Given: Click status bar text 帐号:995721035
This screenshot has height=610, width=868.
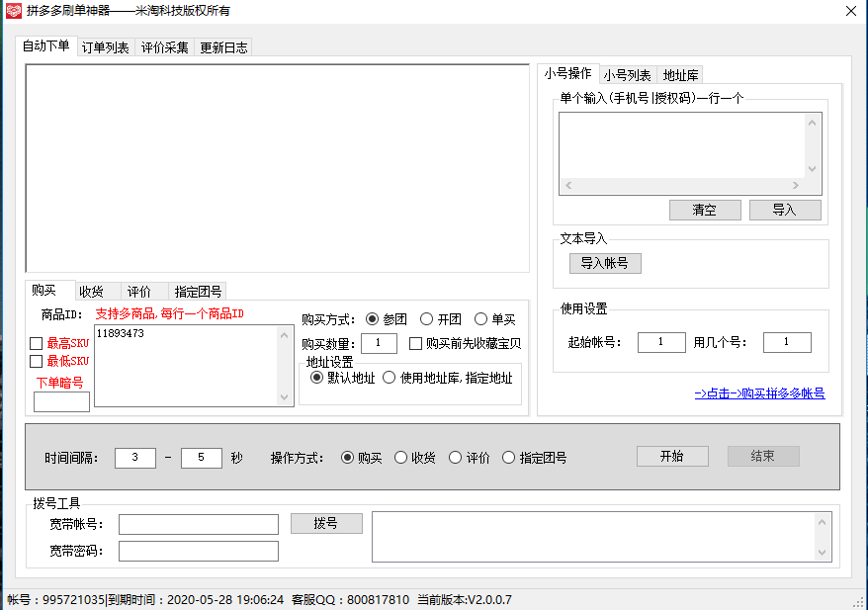Looking at the screenshot, I should [x=56, y=600].
